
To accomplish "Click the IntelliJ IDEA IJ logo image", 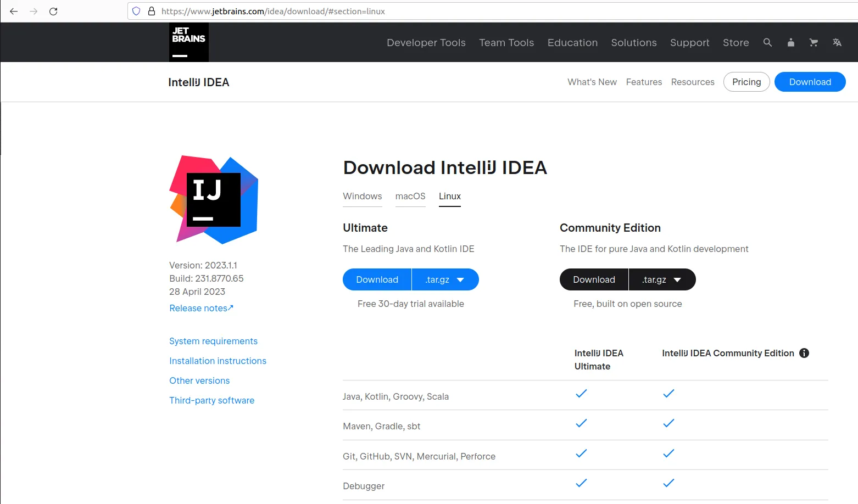I will point(214,200).
